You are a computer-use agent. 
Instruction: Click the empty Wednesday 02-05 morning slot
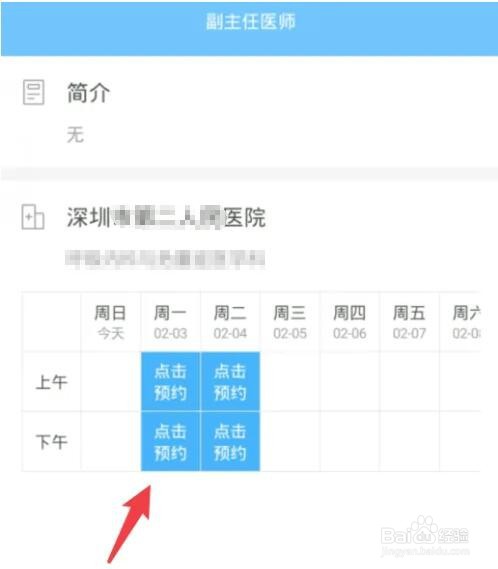coord(290,381)
